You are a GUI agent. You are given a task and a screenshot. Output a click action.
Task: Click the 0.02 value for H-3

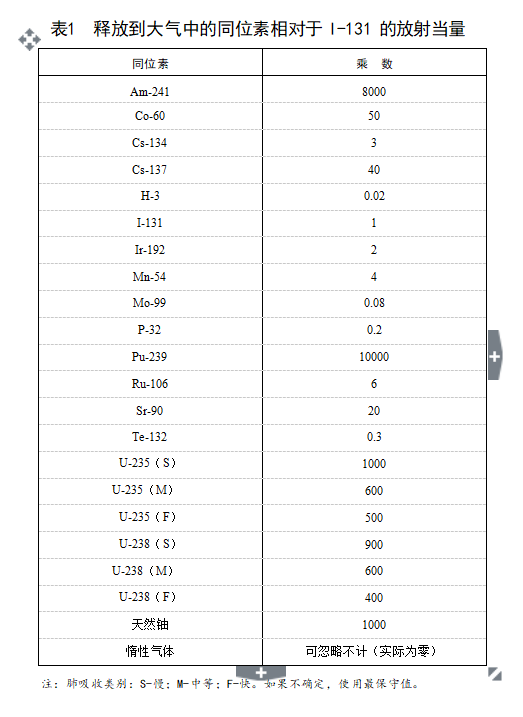374,197
